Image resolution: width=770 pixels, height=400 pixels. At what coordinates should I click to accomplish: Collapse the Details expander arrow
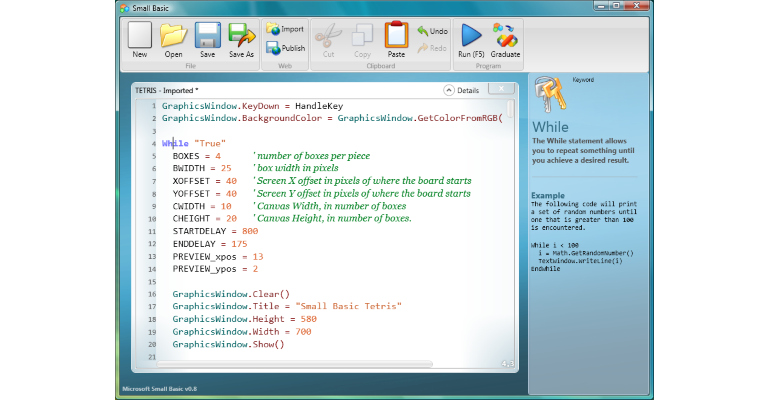[449, 90]
